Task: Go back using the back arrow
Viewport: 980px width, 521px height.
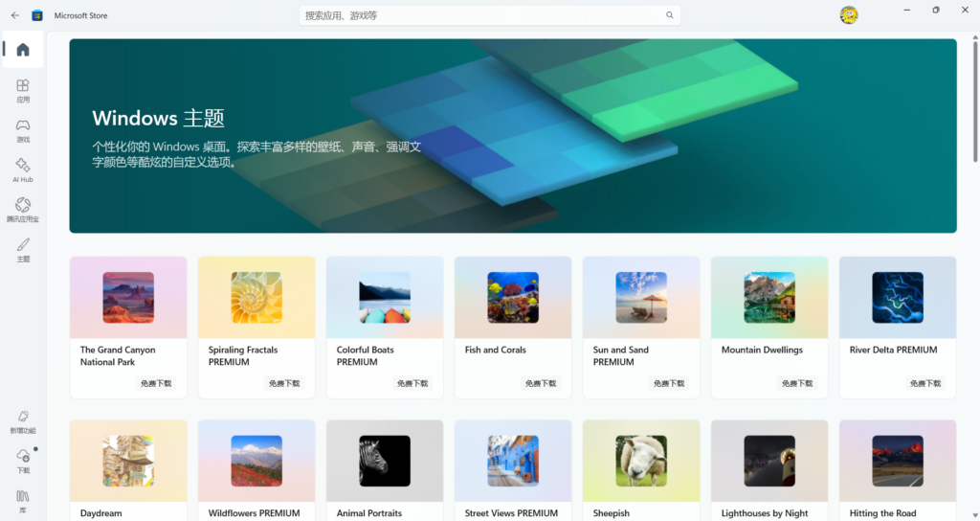Action: 15,15
